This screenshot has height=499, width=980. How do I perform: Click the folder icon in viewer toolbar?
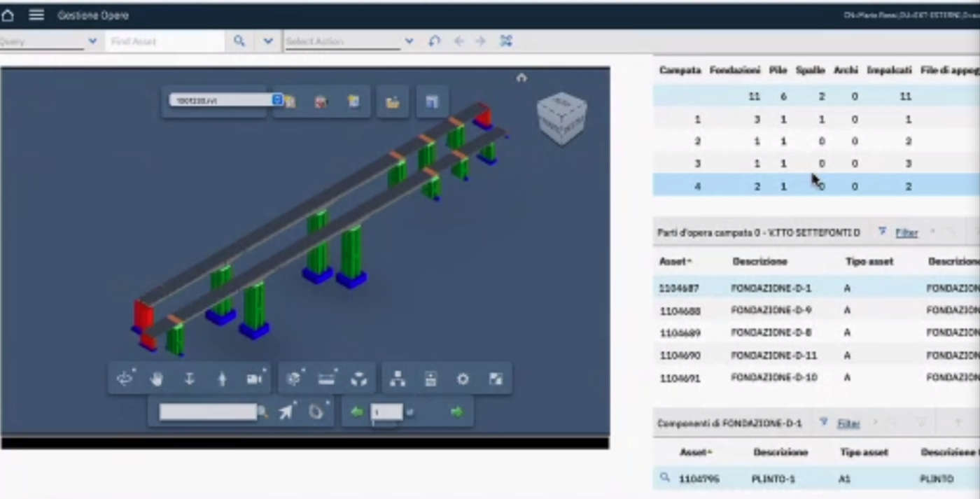pos(393,102)
